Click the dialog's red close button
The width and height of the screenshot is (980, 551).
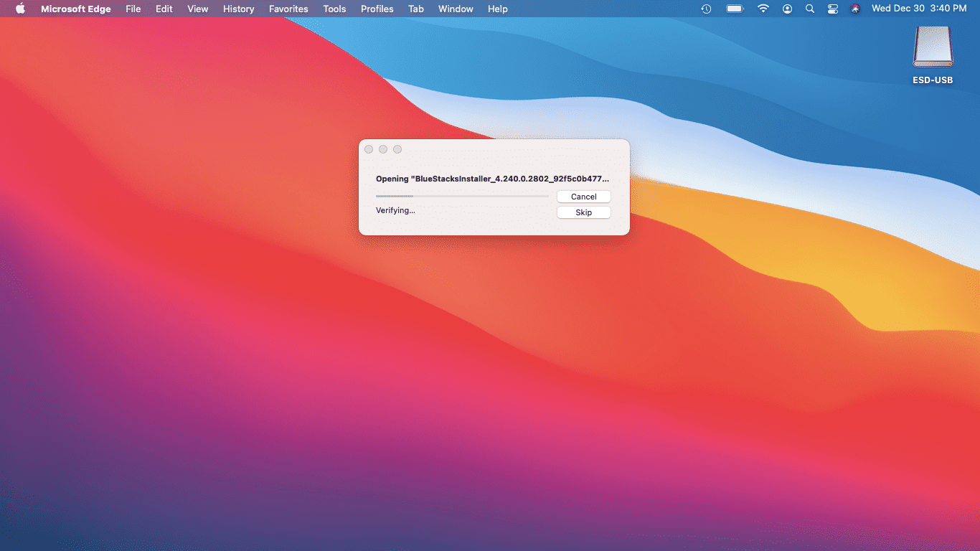pyautogui.click(x=369, y=149)
